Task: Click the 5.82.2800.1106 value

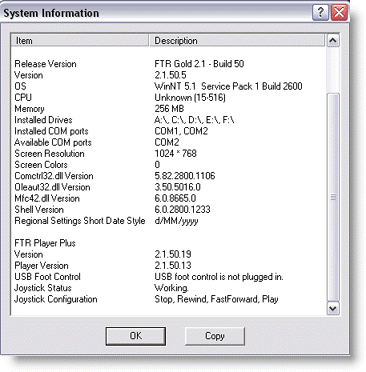Action: click(x=185, y=176)
